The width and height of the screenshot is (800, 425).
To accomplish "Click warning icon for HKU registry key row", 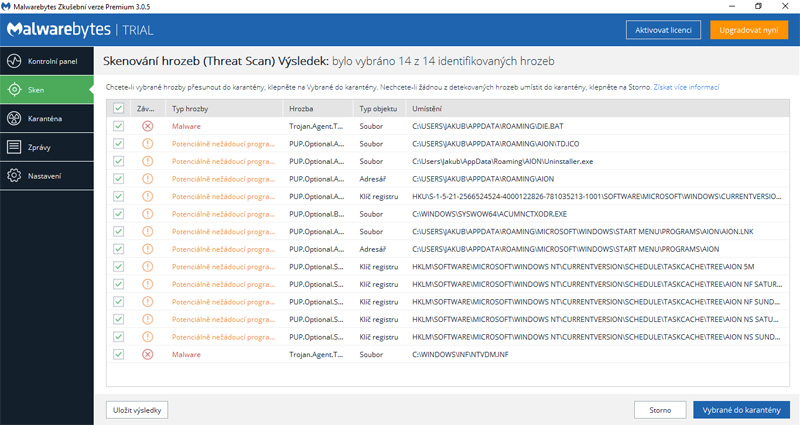I will (x=147, y=196).
